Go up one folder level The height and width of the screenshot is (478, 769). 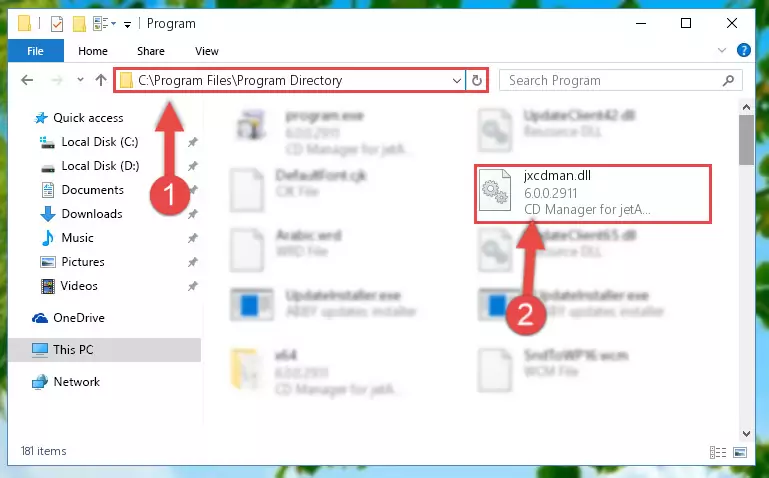tap(101, 80)
